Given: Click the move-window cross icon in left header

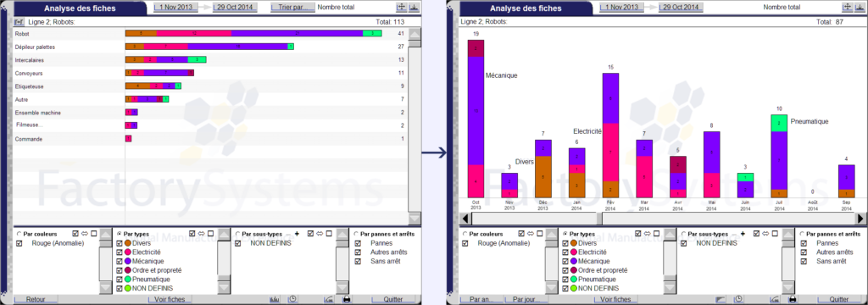Looking at the screenshot, I should tap(401, 7).
